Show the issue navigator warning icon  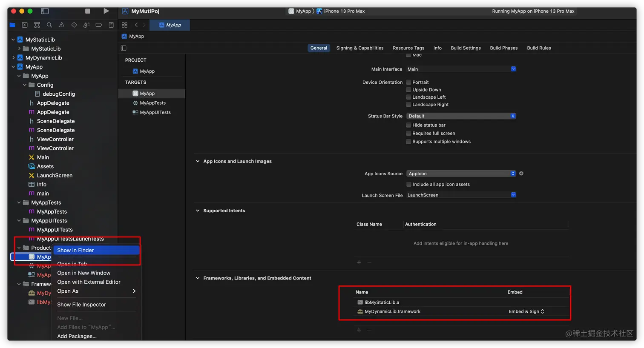(x=62, y=25)
